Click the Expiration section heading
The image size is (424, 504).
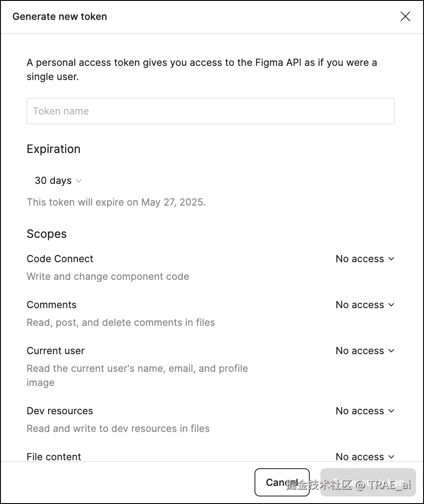54,149
